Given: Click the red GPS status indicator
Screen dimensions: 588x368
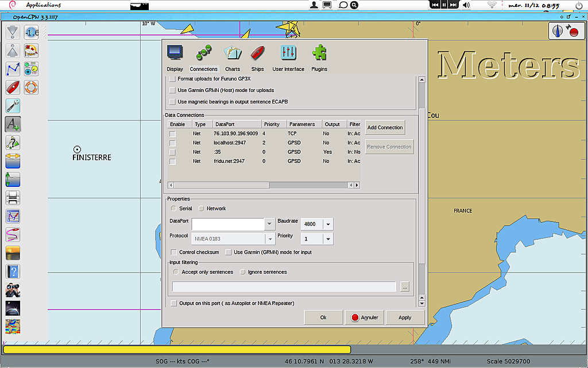Looking at the screenshot, I should [x=574, y=32].
